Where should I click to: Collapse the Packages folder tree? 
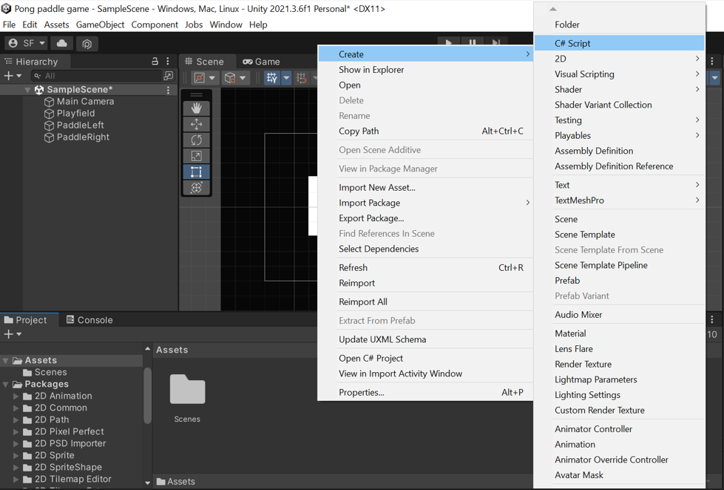[6, 384]
